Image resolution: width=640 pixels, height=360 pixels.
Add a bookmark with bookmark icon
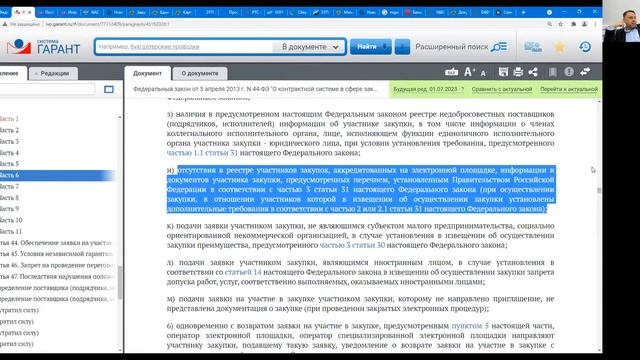tap(553, 72)
